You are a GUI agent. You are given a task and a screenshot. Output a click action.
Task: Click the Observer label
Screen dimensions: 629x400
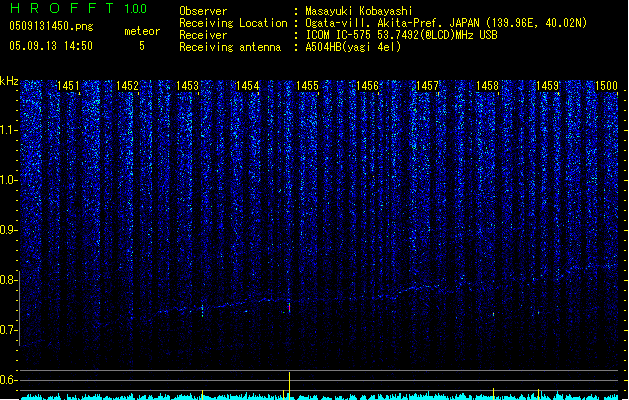tap(203, 11)
